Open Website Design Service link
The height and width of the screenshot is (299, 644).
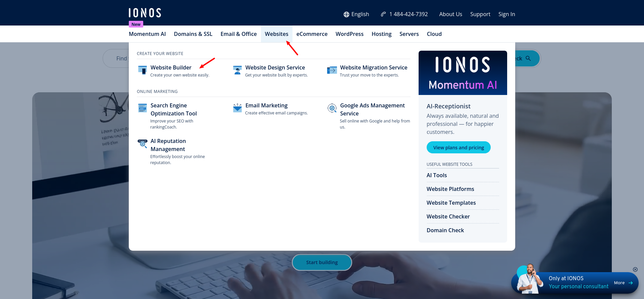pyautogui.click(x=275, y=67)
